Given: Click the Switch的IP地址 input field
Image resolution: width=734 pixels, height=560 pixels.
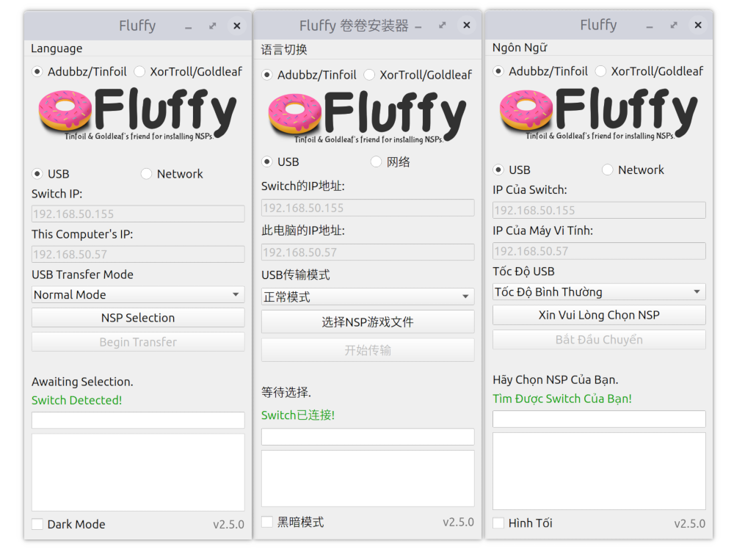Looking at the screenshot, I should [368, 208].
